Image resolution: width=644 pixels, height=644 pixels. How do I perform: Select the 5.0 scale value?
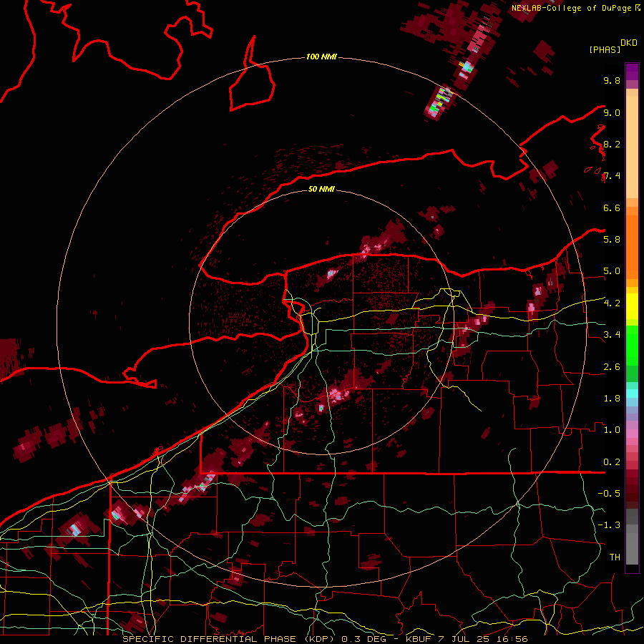[x=612, y=271]
